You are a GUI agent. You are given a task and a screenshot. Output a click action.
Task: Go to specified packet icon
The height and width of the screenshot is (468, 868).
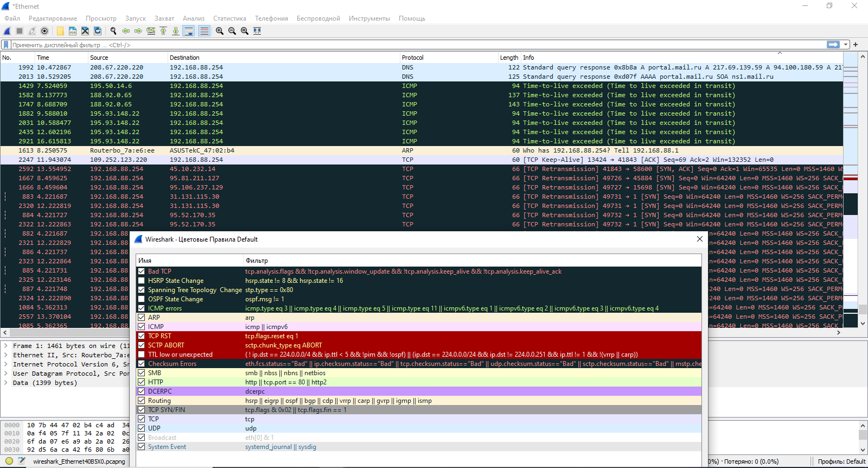[151, 31]
